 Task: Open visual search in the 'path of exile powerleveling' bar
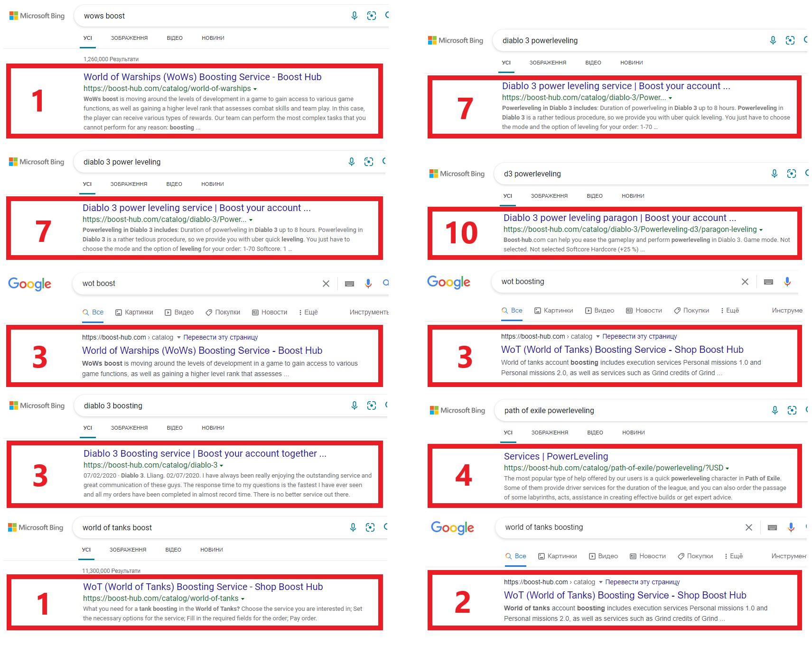[792, 410]
